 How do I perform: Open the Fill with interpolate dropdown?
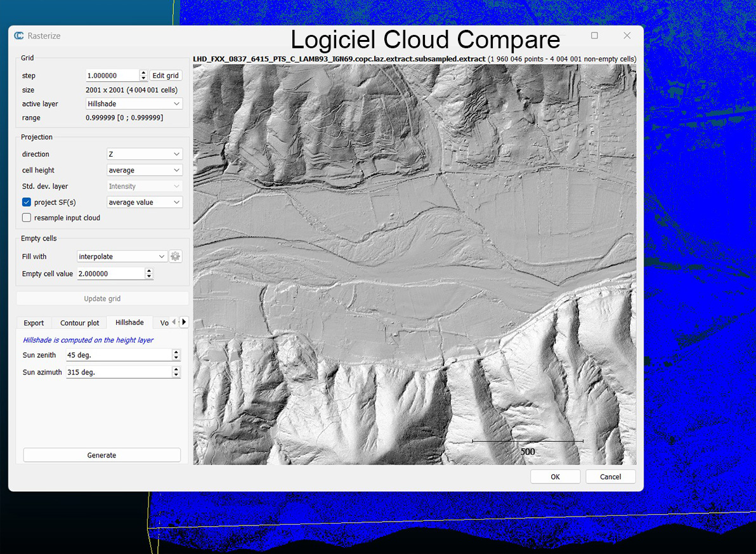click(122, 256)
